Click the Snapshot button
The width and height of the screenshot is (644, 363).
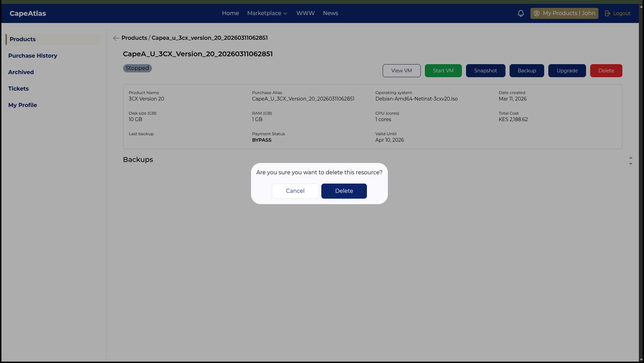[x=486, y=71]
